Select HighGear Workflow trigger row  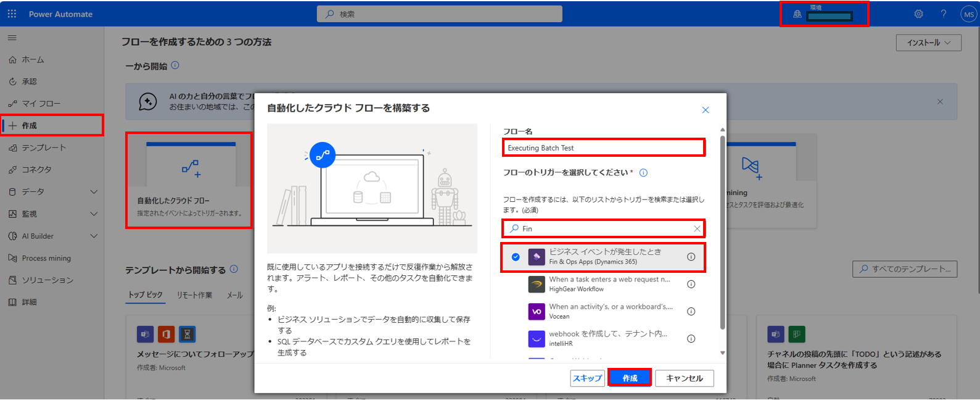click(x=603, y=284)
